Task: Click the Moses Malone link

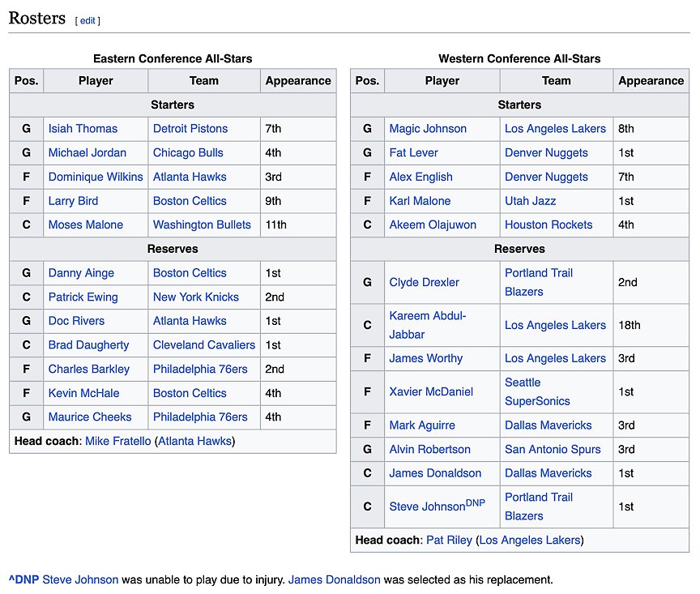Action: [x=85, y=224]
